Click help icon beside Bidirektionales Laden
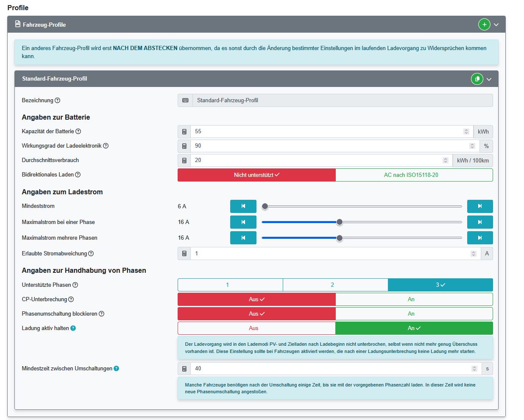Image resolution: width=524 pixels, height=420 pixels. click(x=78, y=175)
